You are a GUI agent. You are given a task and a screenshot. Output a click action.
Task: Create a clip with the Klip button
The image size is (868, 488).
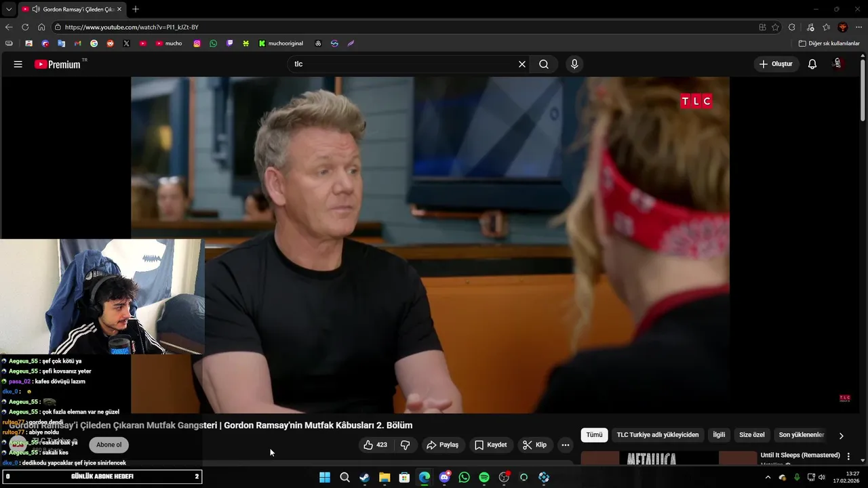pos(535,445)
